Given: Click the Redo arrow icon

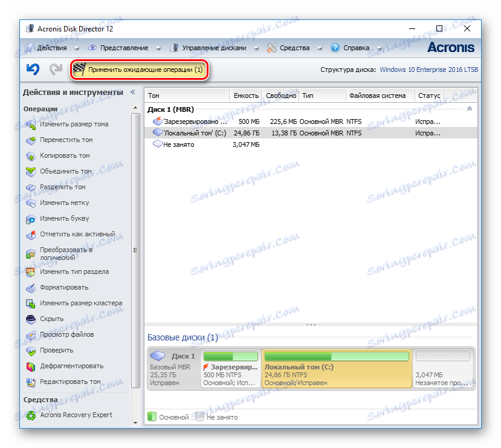Looking at the screenshot, I should (56, 69).
